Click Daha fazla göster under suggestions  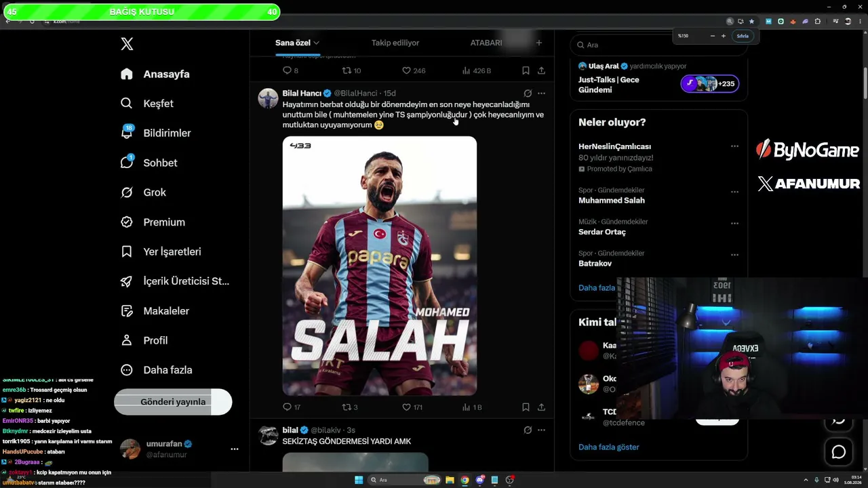(x=609, y=447)
